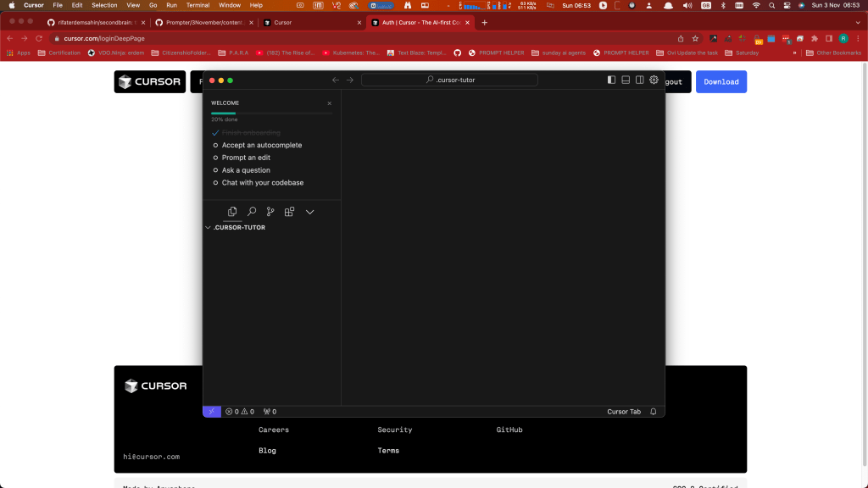Bookmark this page with star icon

[x=695, y=39]
